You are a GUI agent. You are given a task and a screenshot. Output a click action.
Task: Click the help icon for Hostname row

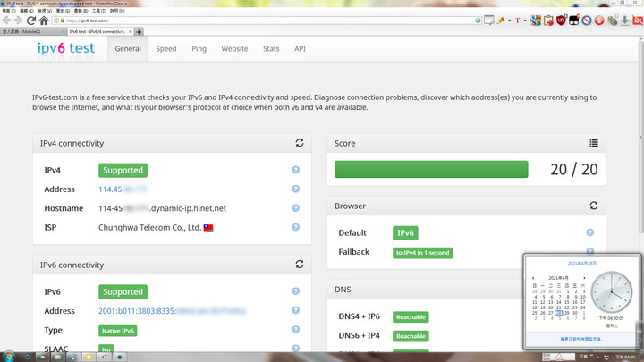pos(296,208)
